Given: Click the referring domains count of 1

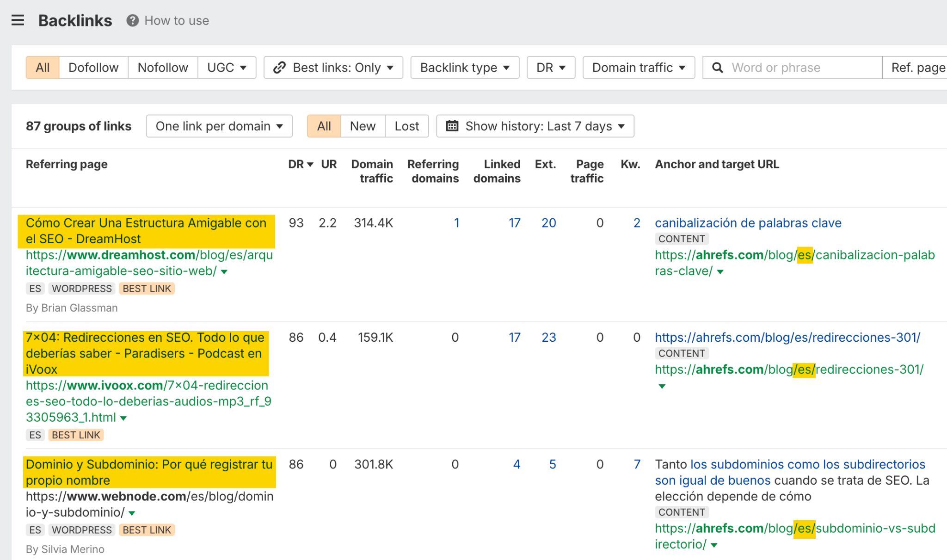Looking at the screenshot, I should 456,223.
